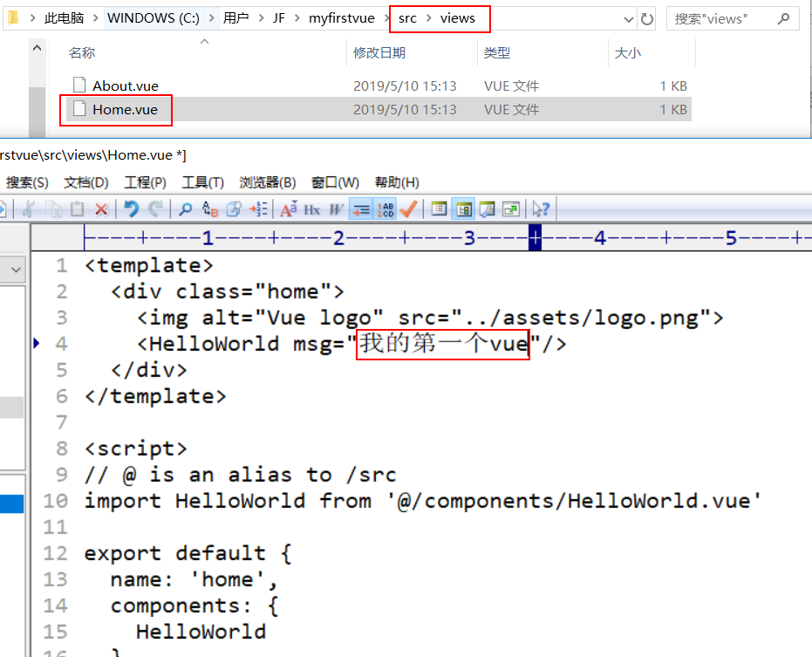Viewport: 812px width, 657px height.
Task: Open the Find in Files icon
Action: click(234, 209)
